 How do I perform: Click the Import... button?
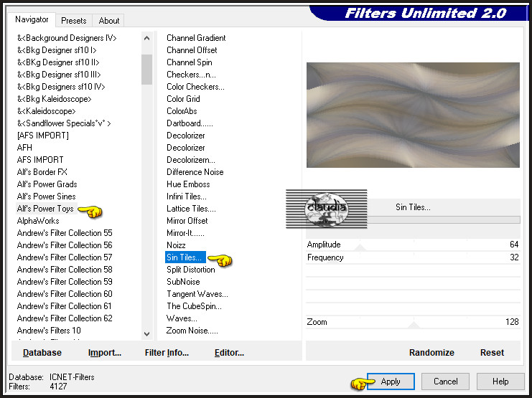click(105, 353)
